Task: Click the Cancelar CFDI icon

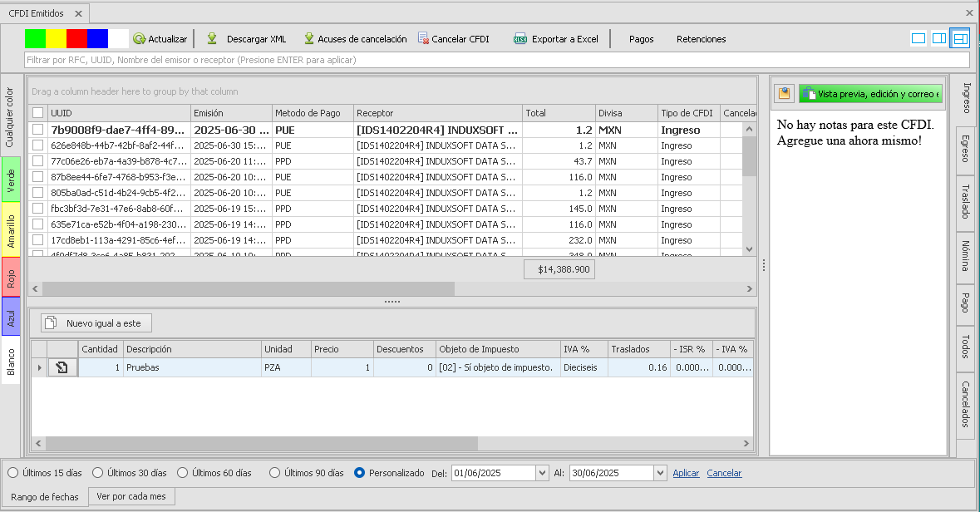Action: coord(423,39)
